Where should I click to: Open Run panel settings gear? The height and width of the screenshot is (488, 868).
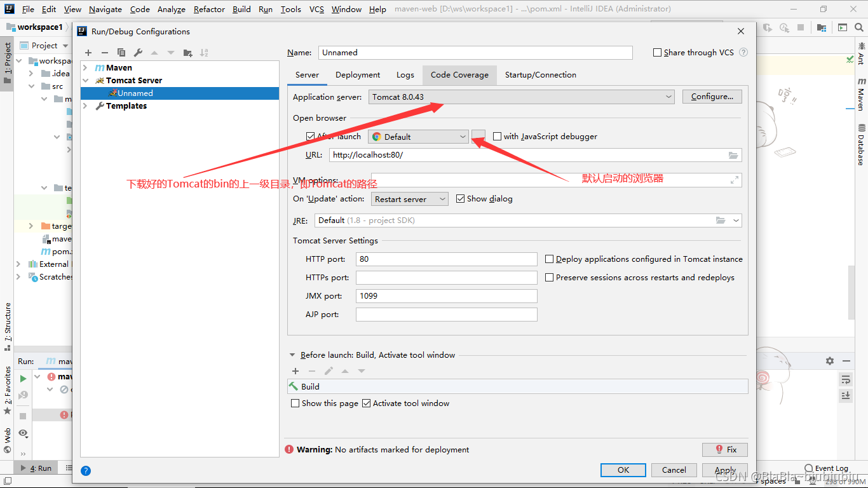pyautogui.click(x=830, y=361)
